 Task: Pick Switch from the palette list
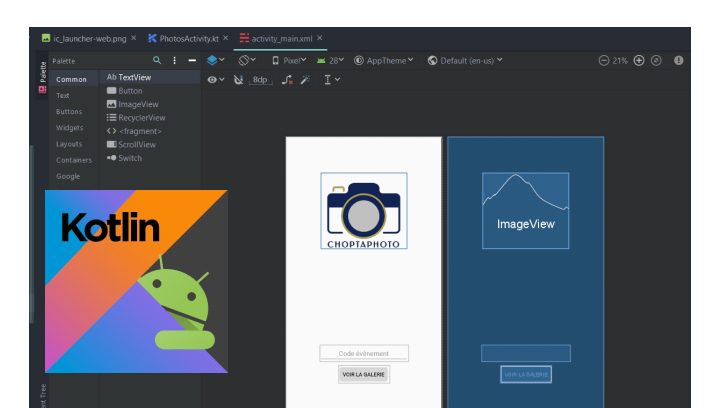tap(124, 158)
